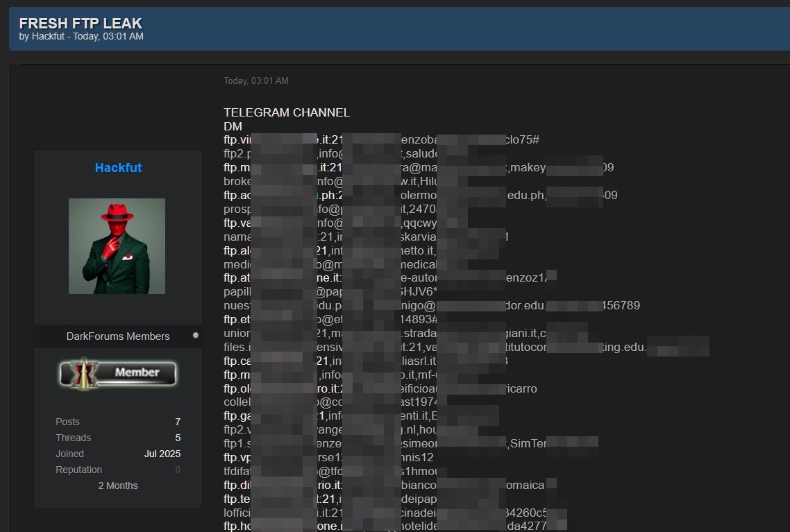Viewport: 790px width, 532px height.
Task: Select the FRESH FTP LEAK thread title
Action: click(x=81, y=23)
